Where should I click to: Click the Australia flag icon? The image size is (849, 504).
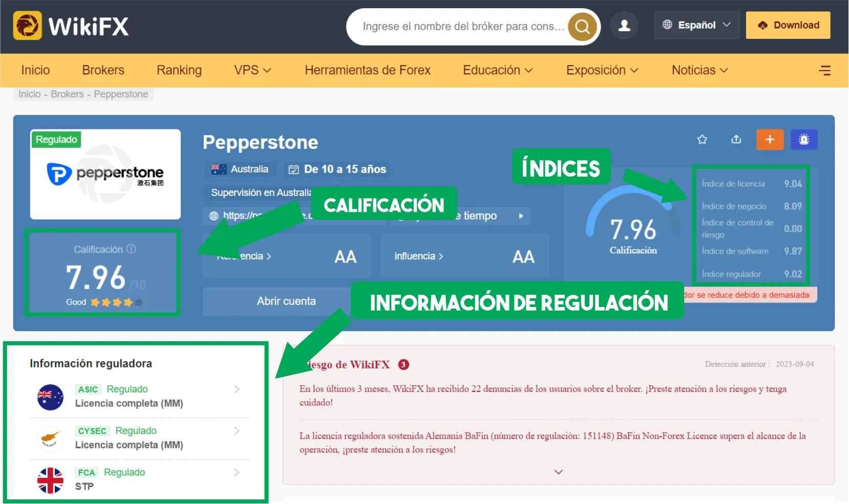click(x=219, y=169)
